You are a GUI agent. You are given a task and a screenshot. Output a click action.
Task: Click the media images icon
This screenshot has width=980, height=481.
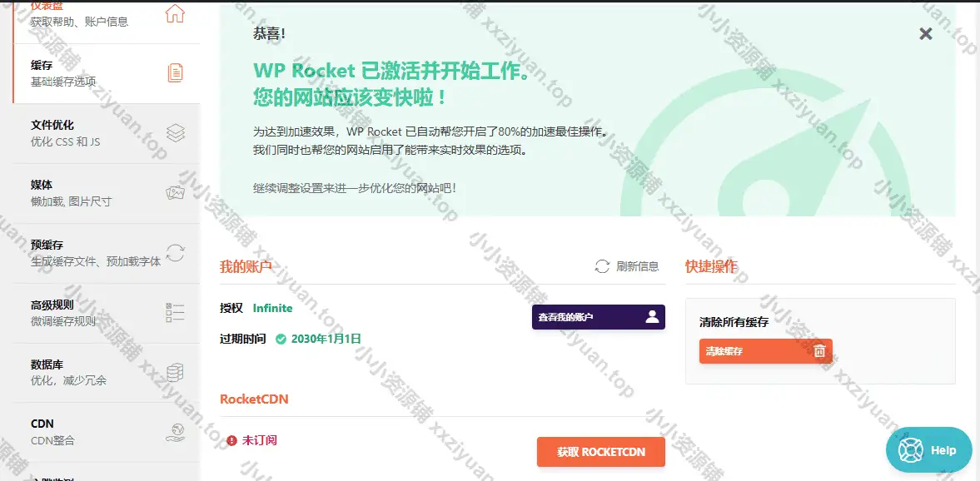click(x=175, y=193)
